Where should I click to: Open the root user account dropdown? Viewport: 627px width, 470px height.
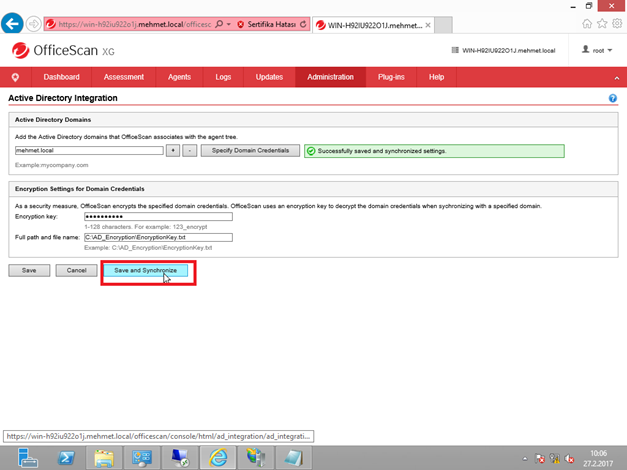point(597,50)
